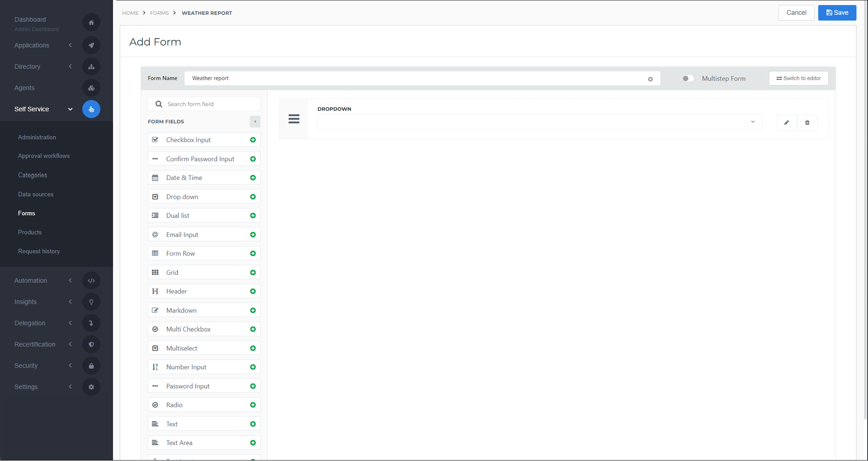
Task: Enable the Multistep Form toggle
Action: tap(687, 78)
